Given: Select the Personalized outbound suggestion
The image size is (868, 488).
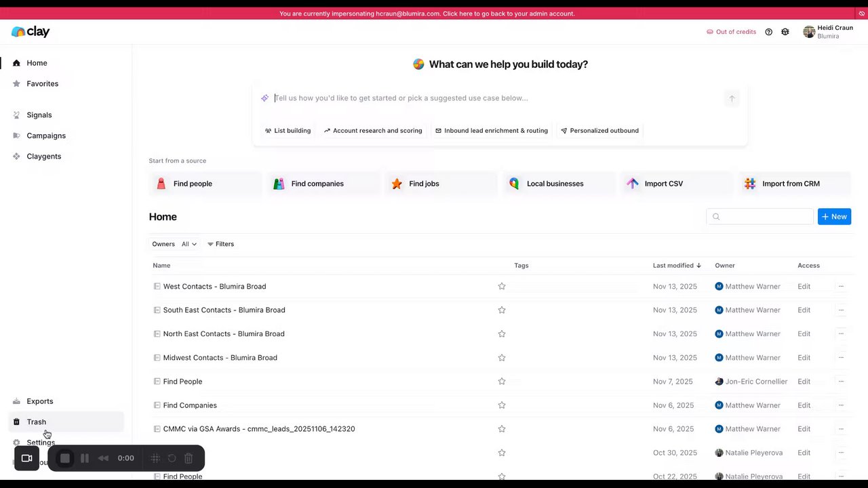Looking at the screenshot, I should 599,131.
